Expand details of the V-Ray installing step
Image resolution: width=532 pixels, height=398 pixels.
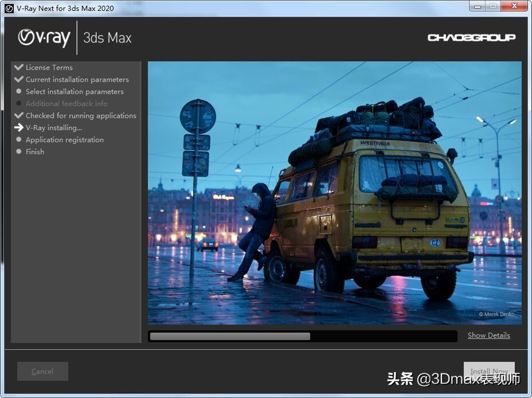(54, 127)
